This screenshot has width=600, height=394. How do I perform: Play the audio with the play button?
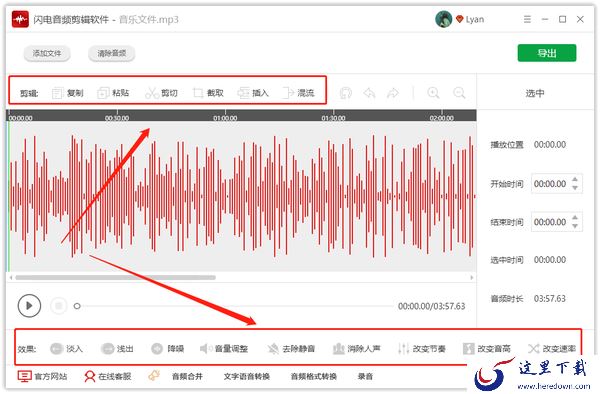pyautogui.click(x=29, y=306)
